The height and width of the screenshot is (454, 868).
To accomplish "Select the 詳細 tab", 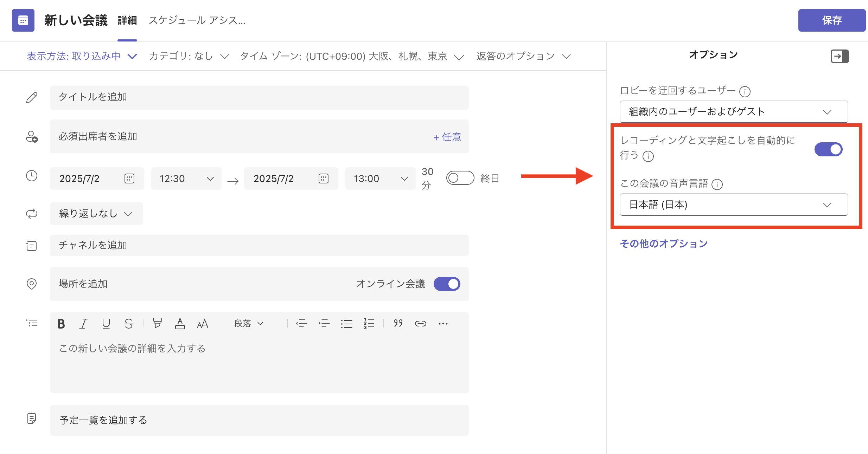I will click(x=127, y=20).
